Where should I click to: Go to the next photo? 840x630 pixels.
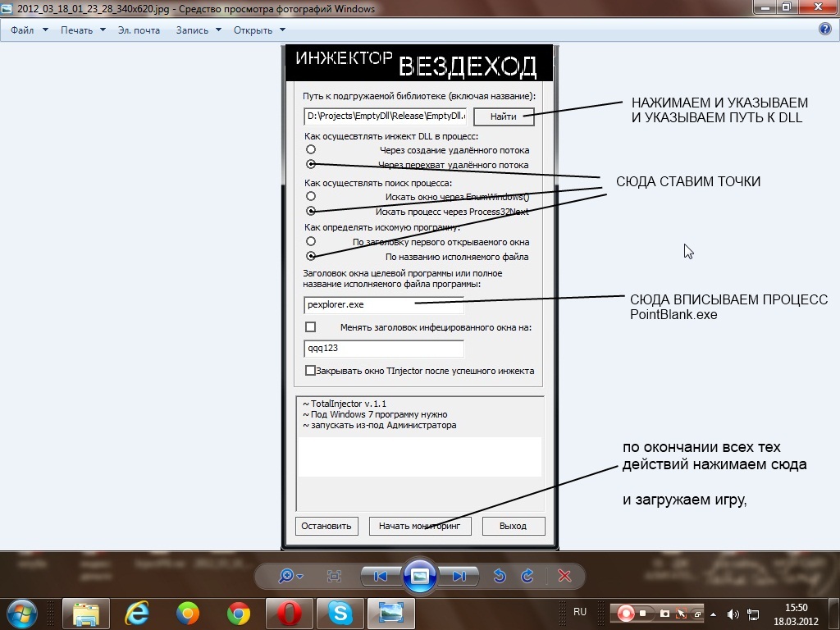pos(459,576)
